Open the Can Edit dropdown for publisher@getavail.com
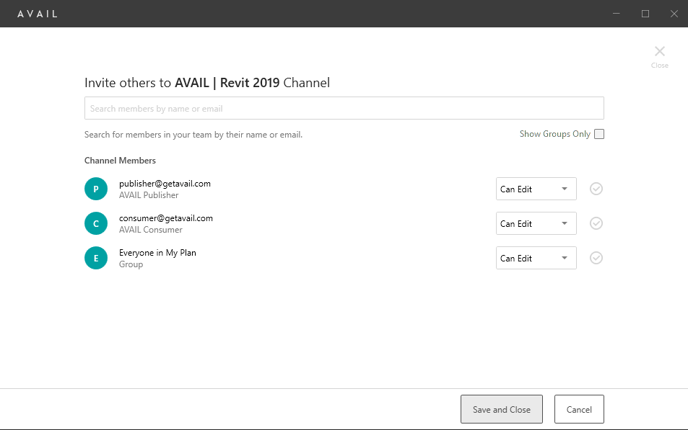Viewport: 688px width, 430px height. [536, 189]
